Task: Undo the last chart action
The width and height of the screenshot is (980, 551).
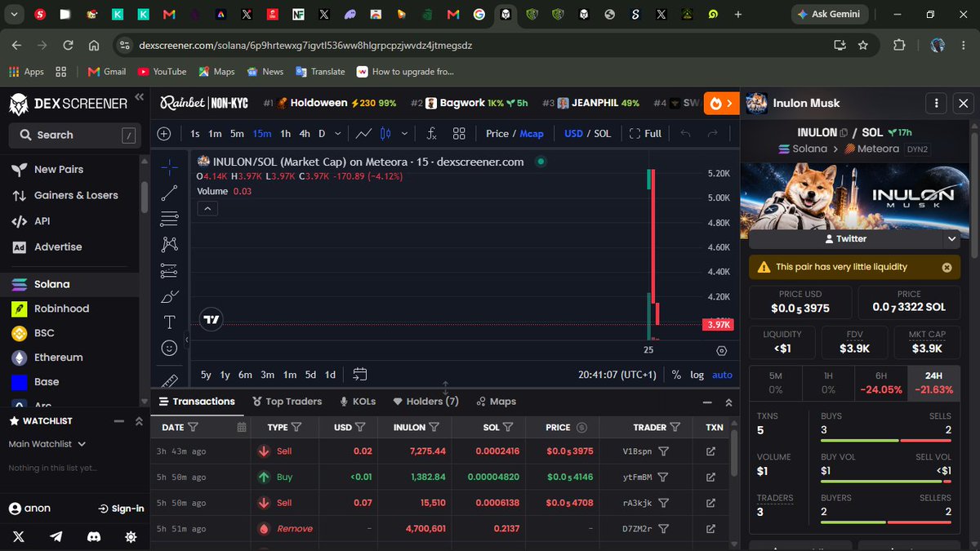Action: click(685, 133)
